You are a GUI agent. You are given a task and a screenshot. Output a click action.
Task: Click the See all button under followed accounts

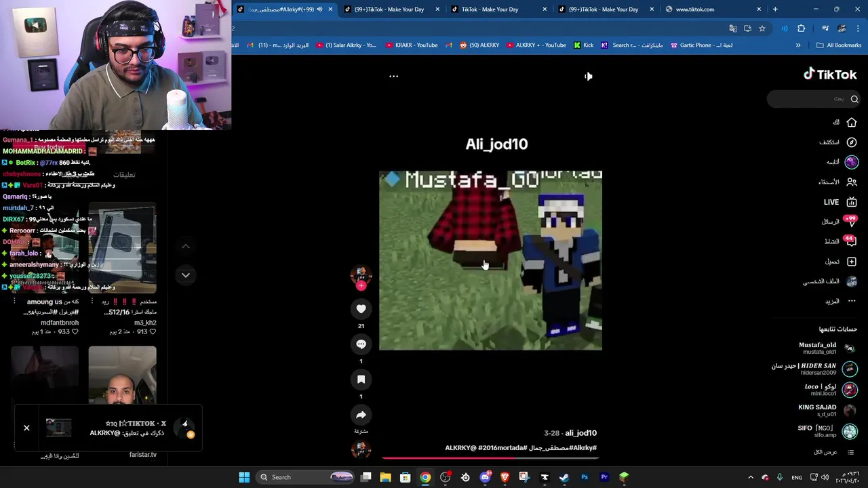(833, 452)
